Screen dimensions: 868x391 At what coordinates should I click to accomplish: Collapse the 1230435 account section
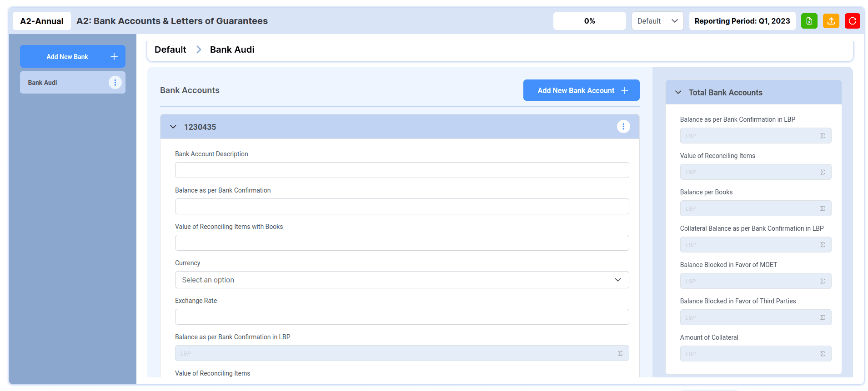click(x=173, y=127)
